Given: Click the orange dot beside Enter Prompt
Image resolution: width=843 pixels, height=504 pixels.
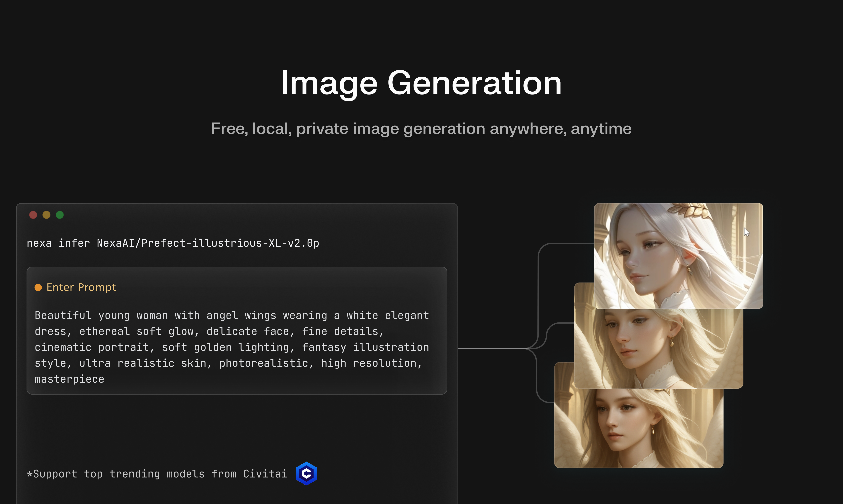Looking at the screenshot, I should 38,287.
